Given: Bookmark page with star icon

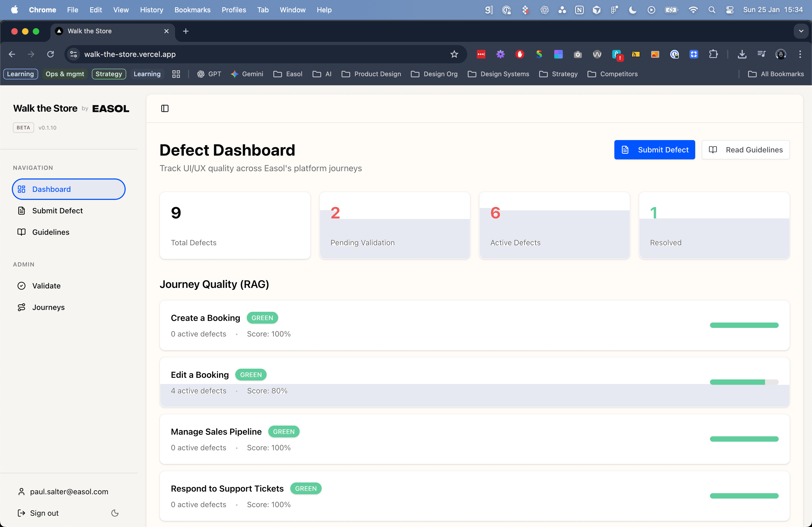Looking at the screenshot, I should pyautogui.click(x=454, y=54).
